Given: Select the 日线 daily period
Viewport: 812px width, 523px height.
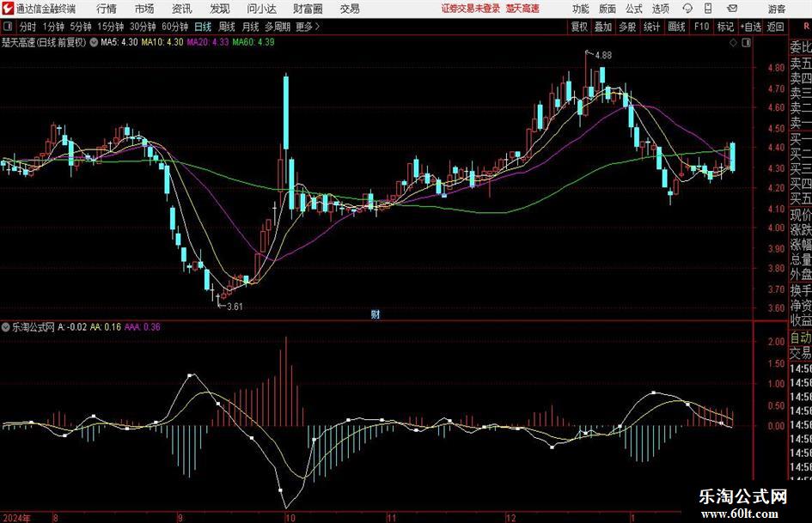Looking at the screenshot, I should pos(203,27).
